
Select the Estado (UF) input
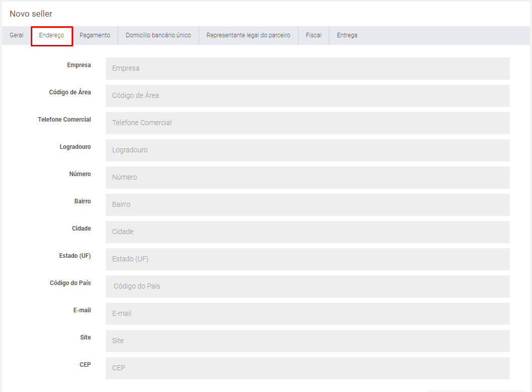coord(308,259)
